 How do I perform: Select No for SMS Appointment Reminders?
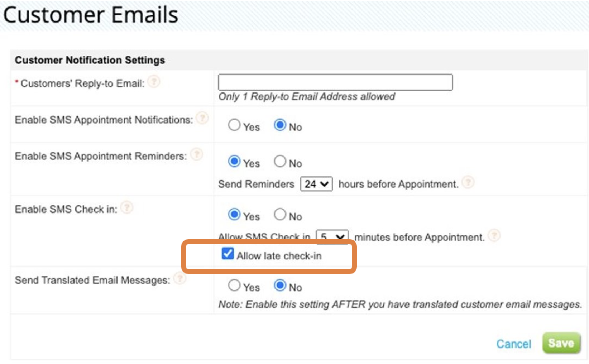[280, 162]
